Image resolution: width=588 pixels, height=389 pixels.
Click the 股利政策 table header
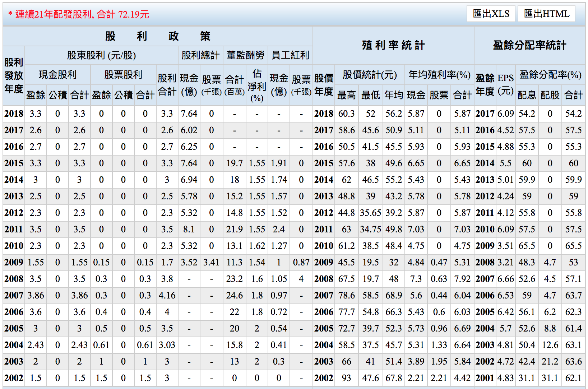[157, 36]
